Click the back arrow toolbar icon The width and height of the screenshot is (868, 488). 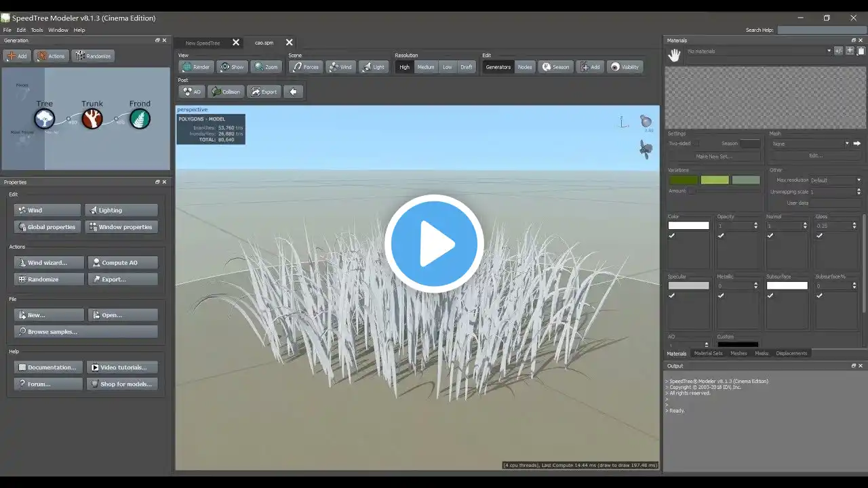[293, 91]
